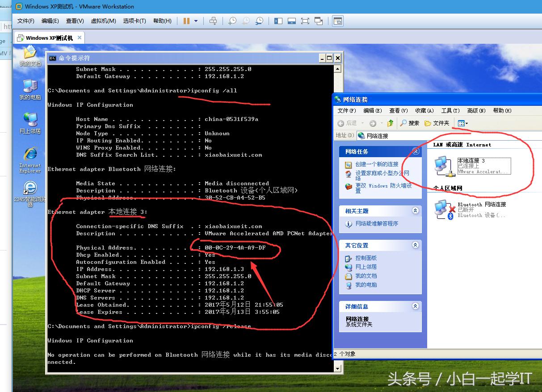The height and width of the screenshot is (392, 542).
Task: Send Ctrl+Alt+Del to the guest OS
Action: point(213,21)
